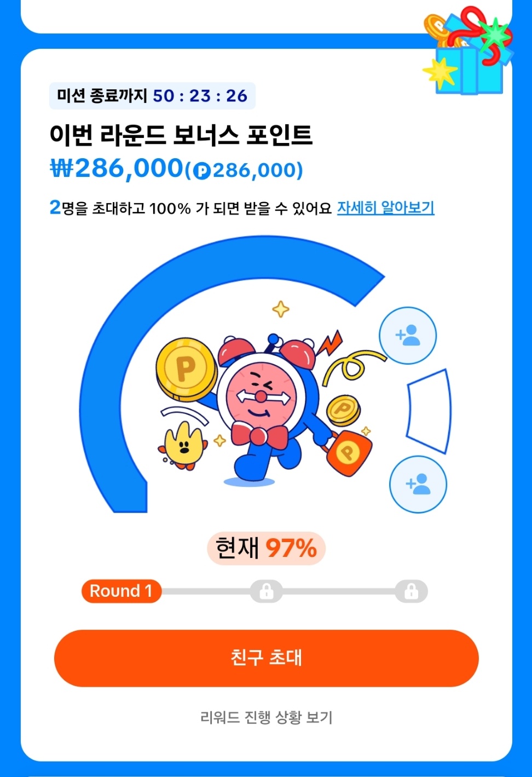Tap the first locked round icon
Image resolution: width=532 pixels, height=777 pixels.
pos(266,591)
